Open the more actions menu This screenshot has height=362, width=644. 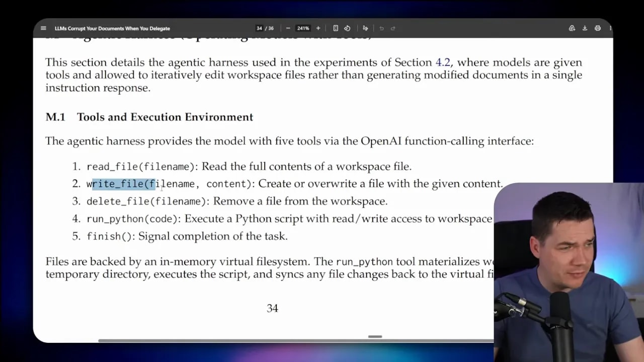610,28
